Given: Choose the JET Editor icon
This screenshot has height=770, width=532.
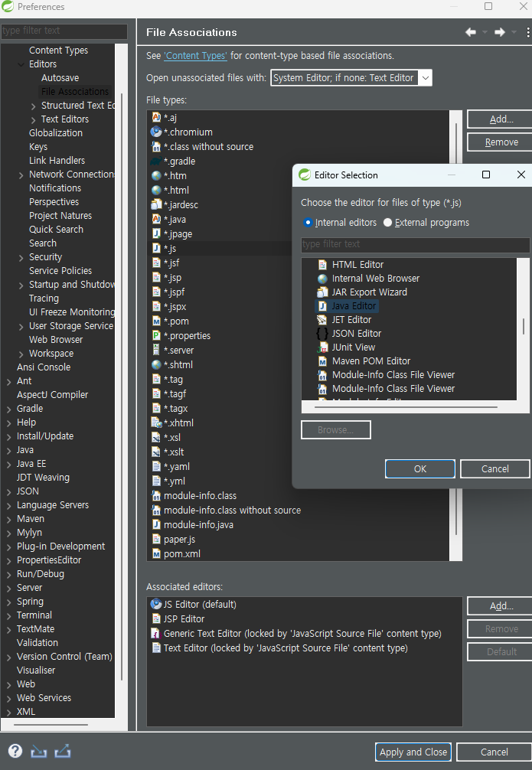Looking at the screenshot, I should (322, 320).
